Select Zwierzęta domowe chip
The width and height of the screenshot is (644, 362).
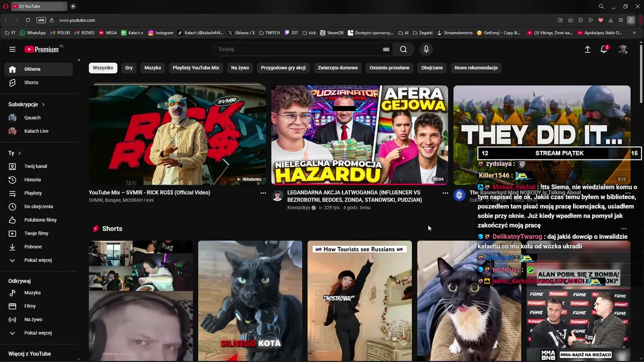[x=338, y=68]
